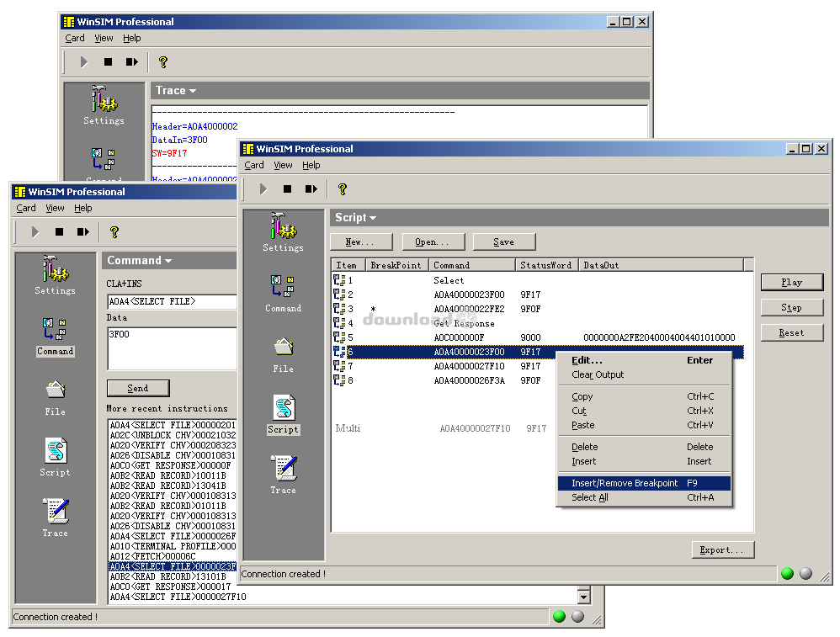Click the CLA+INS input field

coord(172,301)
